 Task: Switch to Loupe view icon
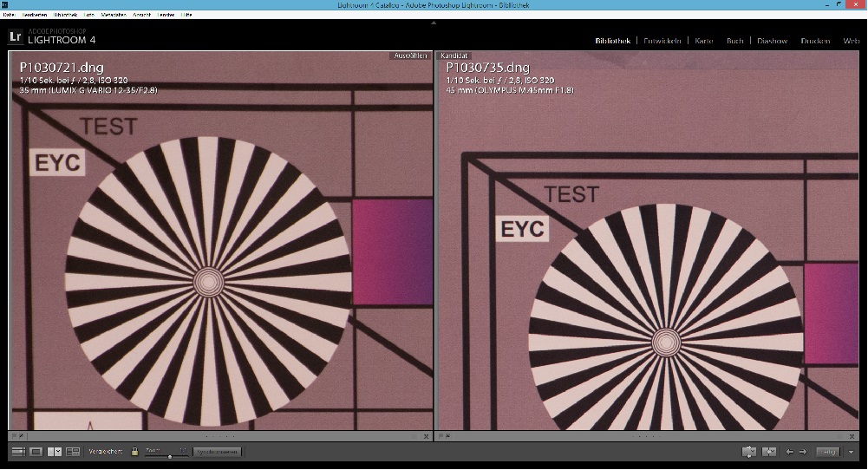pos(36,452)
